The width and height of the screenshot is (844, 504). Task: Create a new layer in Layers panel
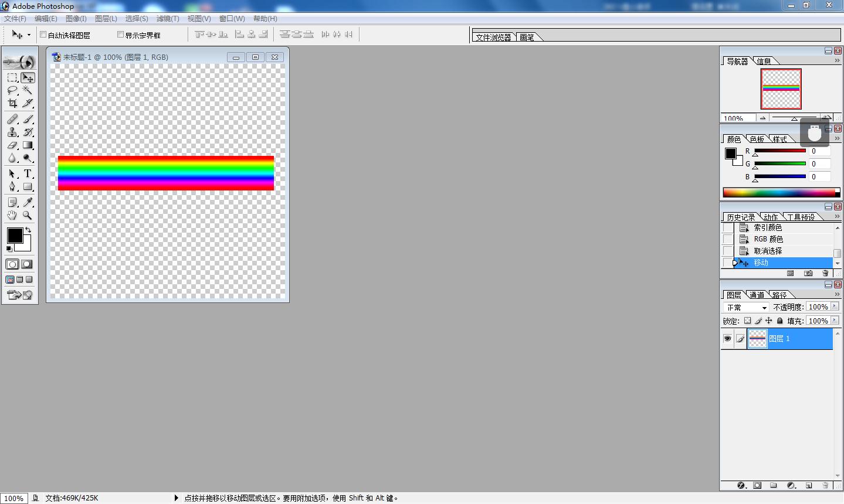click(x=808, y=485)
